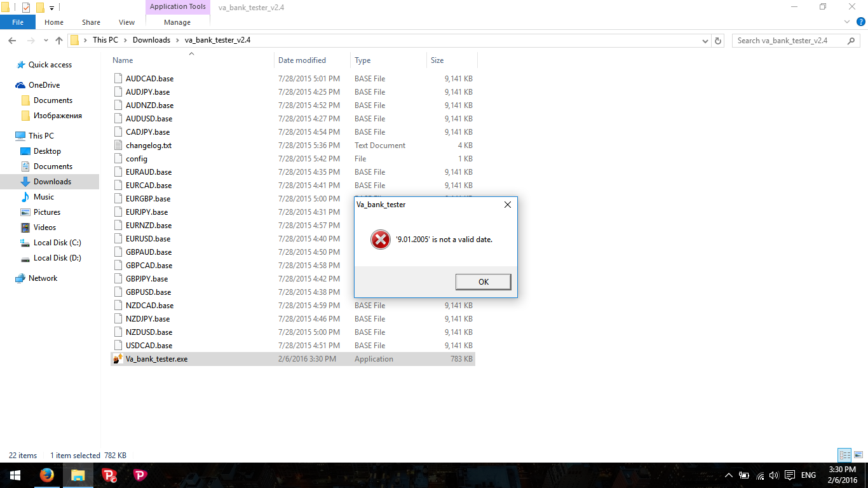Click the NZDUSD.base file icon

coord(118,332)
